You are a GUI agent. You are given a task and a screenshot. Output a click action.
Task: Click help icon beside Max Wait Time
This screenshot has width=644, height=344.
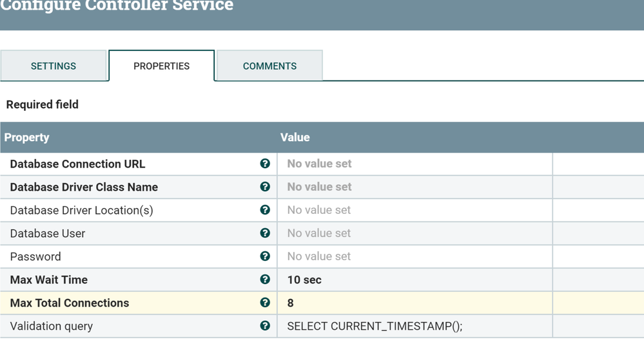265,280
